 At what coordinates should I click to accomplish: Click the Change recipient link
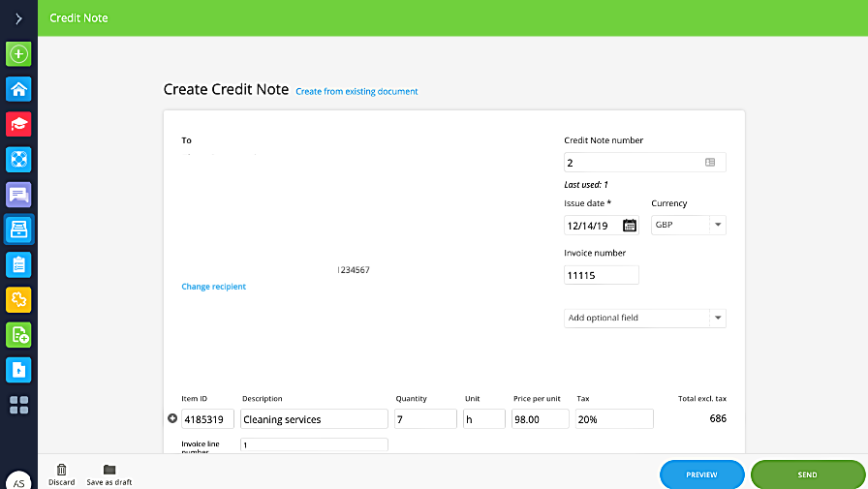(213, 287)
